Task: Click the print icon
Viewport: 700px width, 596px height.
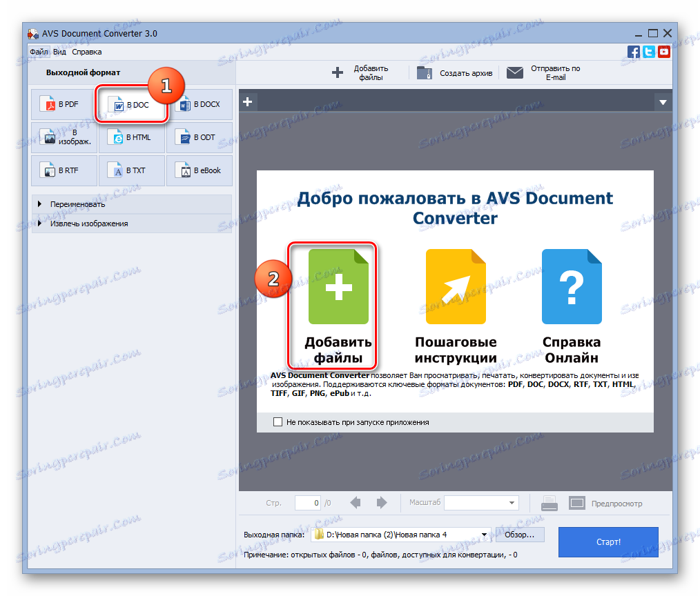Action: coord(549,503)
